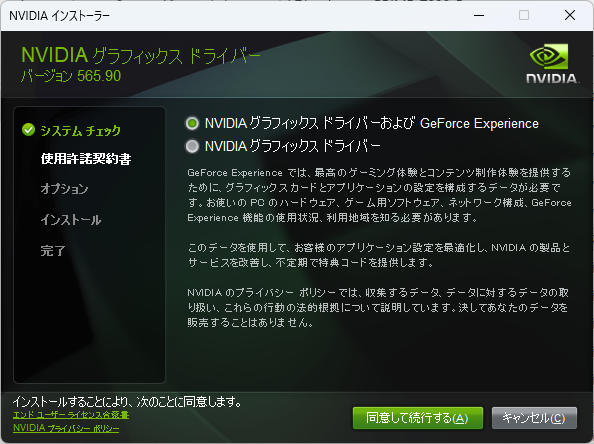594x444 pixels.
Task: Select システム チェック step in sidebar
Action: 81,131
